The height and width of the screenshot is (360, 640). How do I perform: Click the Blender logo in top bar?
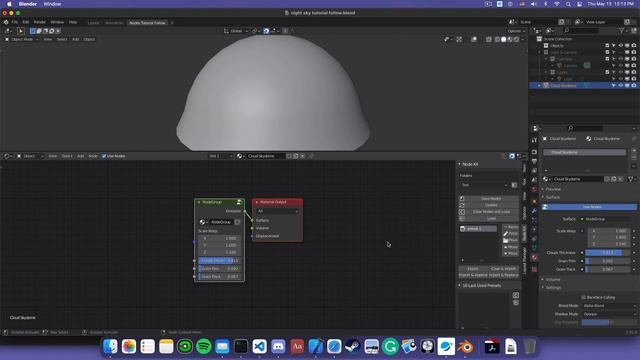point(6,22)
